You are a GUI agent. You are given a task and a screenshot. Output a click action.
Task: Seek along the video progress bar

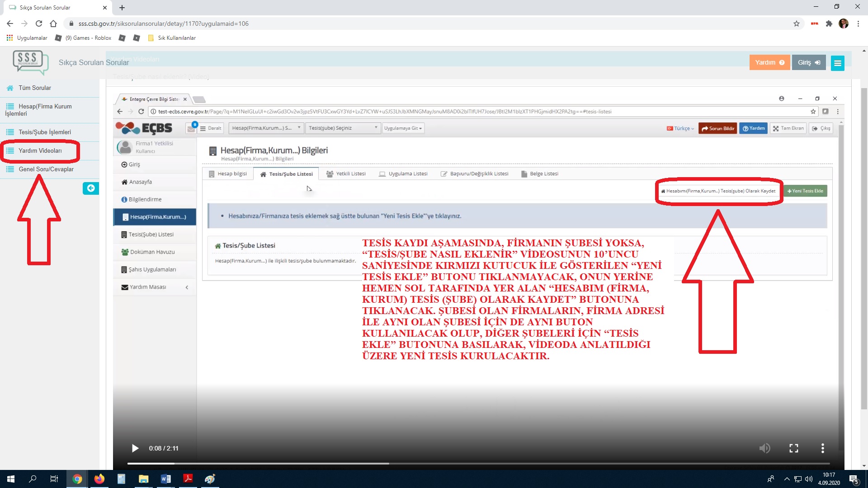pos(478,464)
